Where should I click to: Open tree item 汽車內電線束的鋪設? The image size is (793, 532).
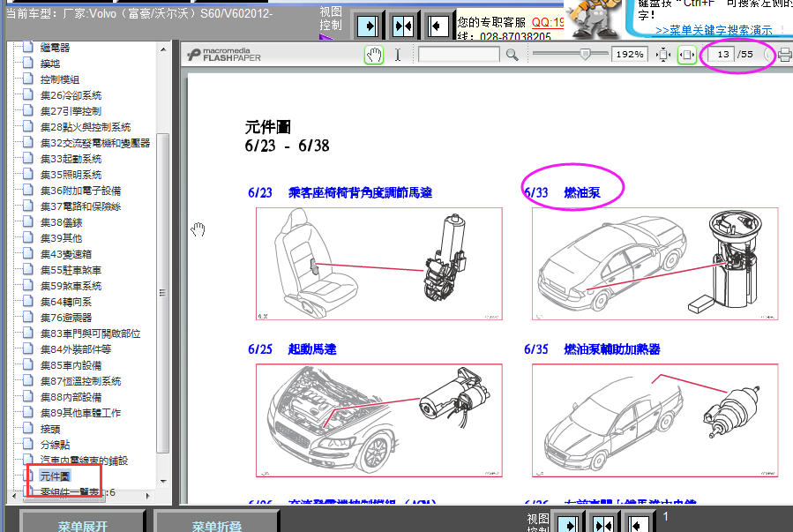(x=84, y=461)
